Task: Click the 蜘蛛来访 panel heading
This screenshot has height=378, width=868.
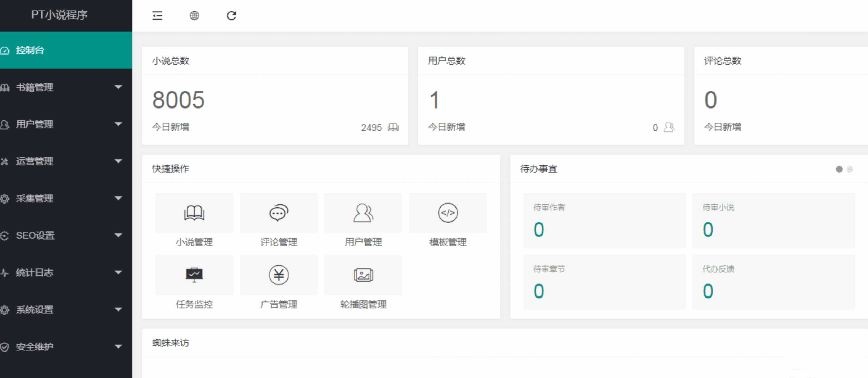Action: pyautogui.click(x=171, y=343)
